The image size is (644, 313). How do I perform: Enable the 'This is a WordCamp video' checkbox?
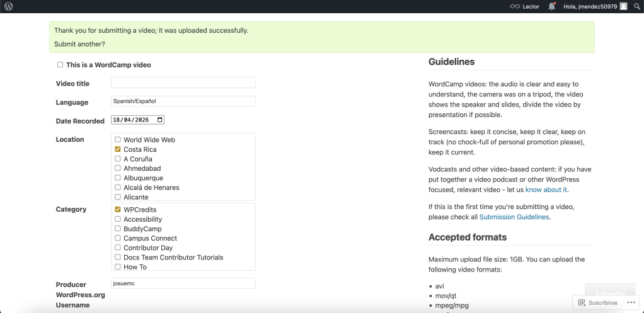[60, 64]
